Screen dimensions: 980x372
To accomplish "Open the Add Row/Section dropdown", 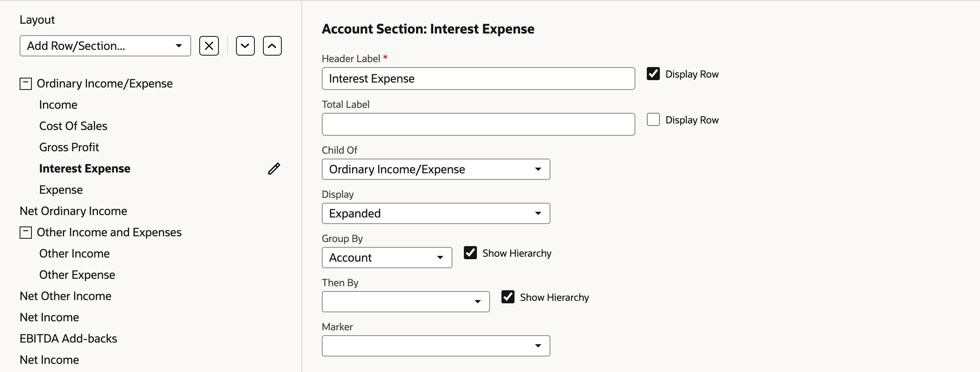I will point(105,46).
